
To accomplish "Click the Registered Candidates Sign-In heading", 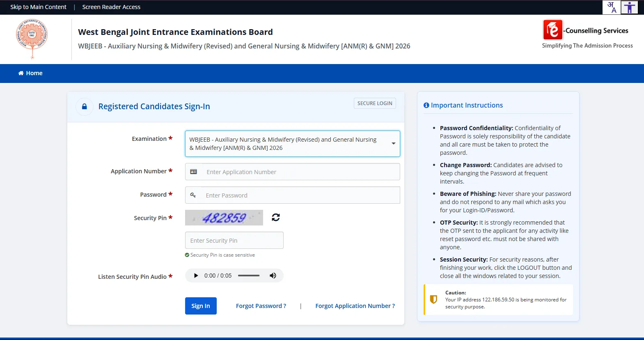I will click(x=154, y=106).
